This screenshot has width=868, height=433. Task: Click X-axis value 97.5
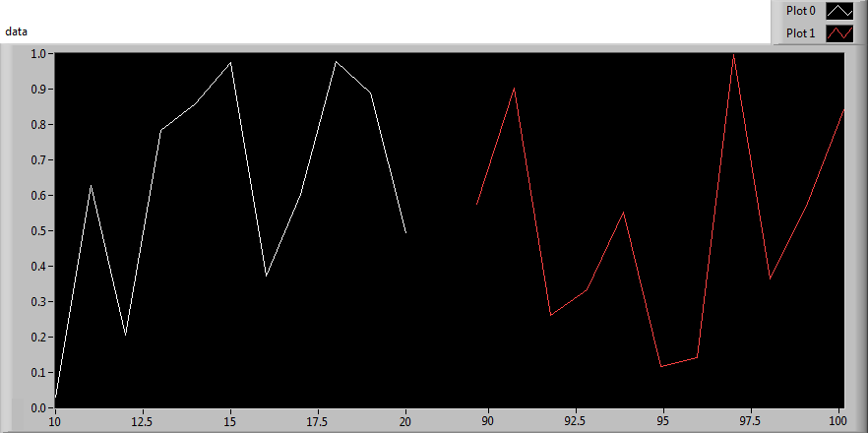751,421
